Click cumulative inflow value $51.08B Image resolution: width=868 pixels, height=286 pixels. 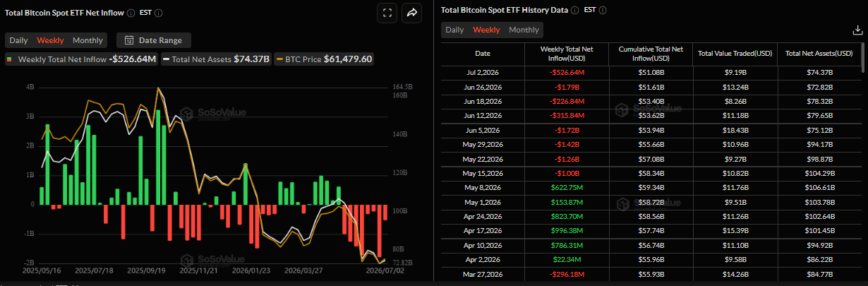pos(651,73)
